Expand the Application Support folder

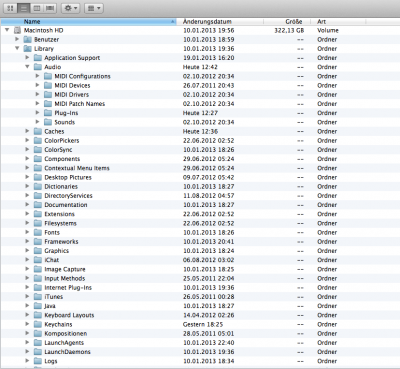(x=27, y=57)
